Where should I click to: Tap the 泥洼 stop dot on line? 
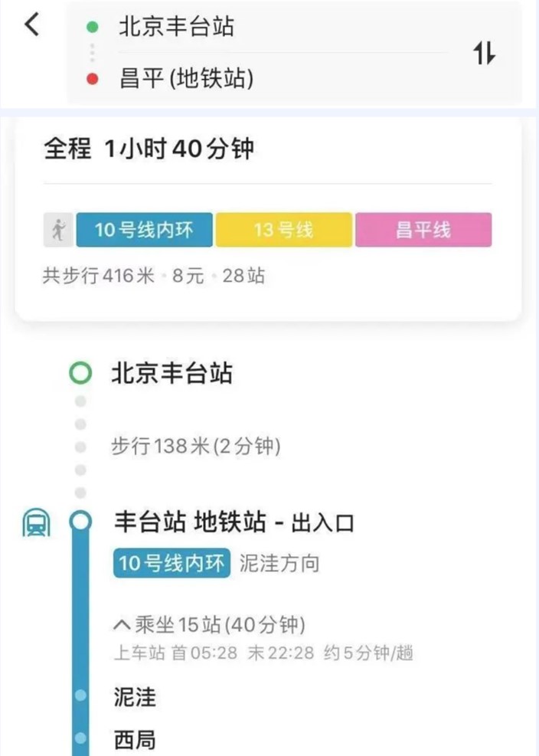[x=80, y=695]
